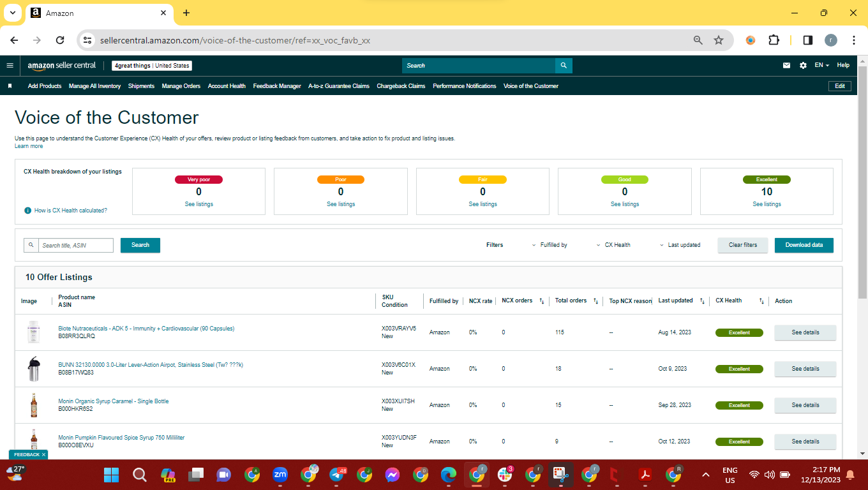Dismiss the Feedback tab with its X
This screenshot has height=490, width=868.
[x=44, y=455]
